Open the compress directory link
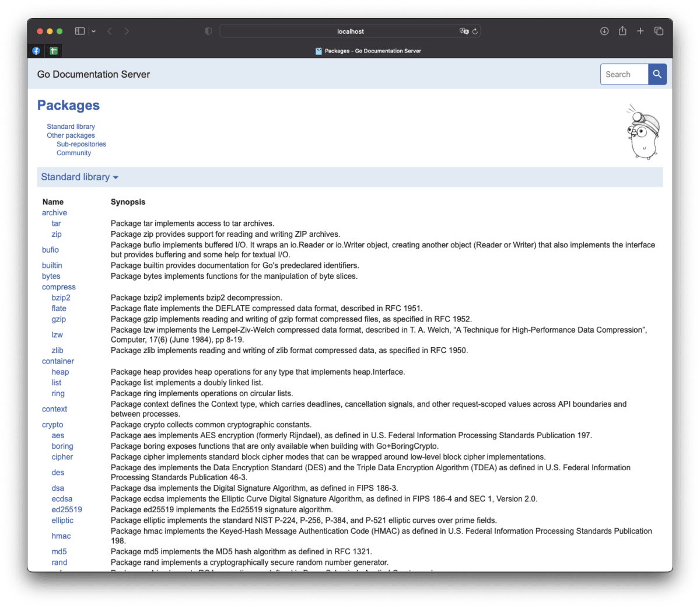Screen dimensions: 700x608 [59, 287]
